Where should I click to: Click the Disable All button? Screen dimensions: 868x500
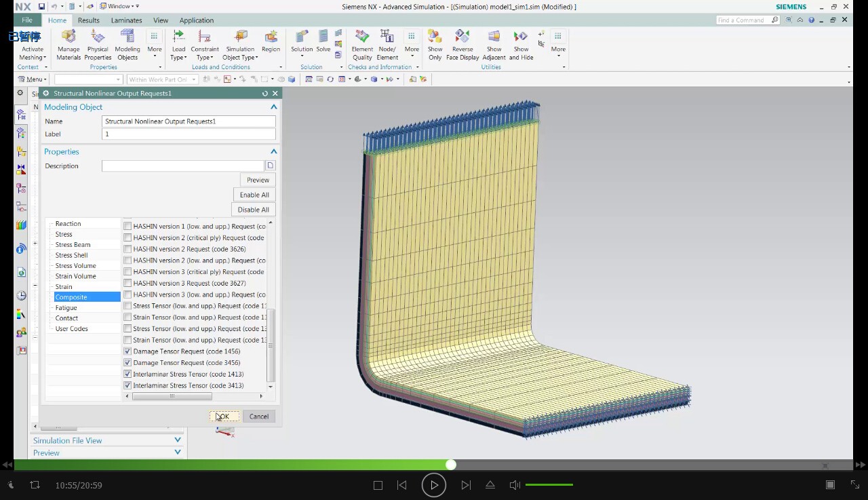point(254,210)
